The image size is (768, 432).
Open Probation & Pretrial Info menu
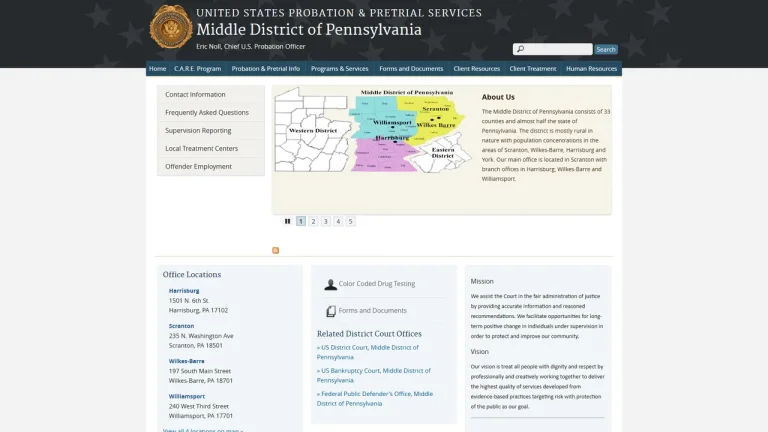265,69
